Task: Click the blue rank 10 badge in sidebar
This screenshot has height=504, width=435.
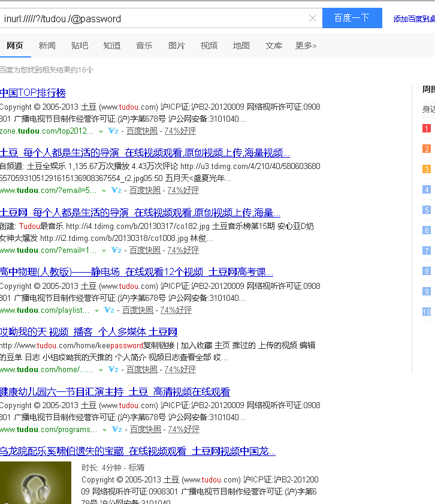Action: (427, 312)
